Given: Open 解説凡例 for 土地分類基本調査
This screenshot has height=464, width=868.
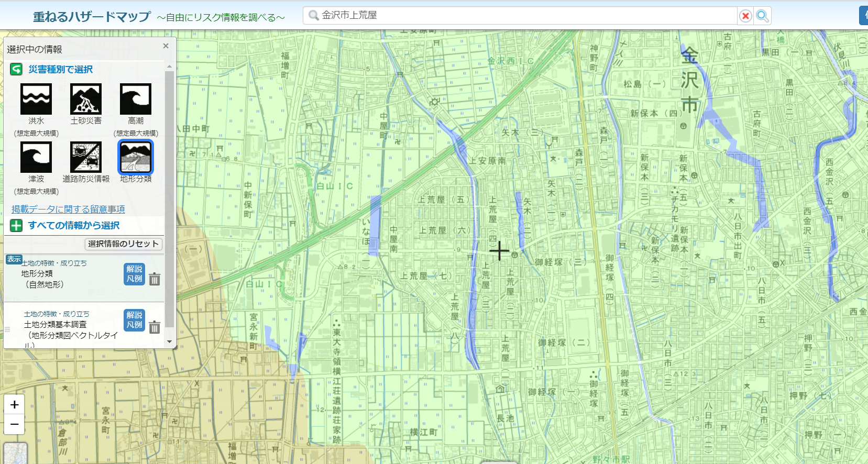Looking at the screenshot, I should 134,320.
